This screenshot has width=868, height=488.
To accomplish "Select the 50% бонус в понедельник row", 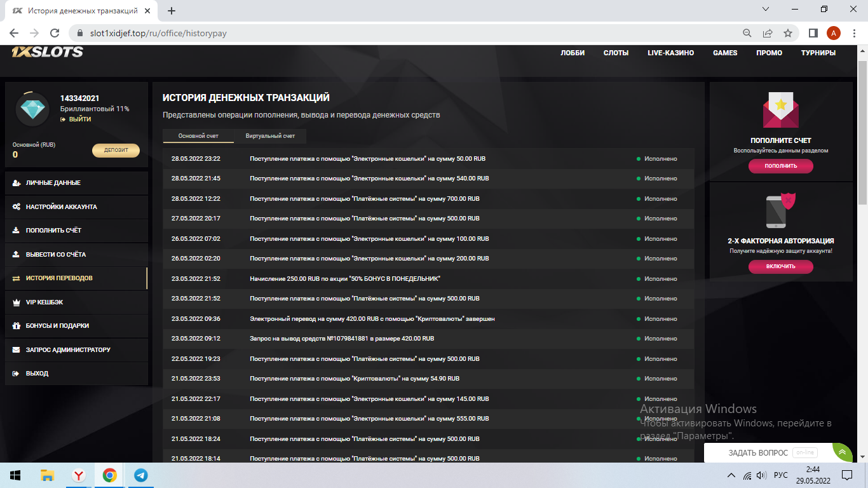I will tap(428, 279).
